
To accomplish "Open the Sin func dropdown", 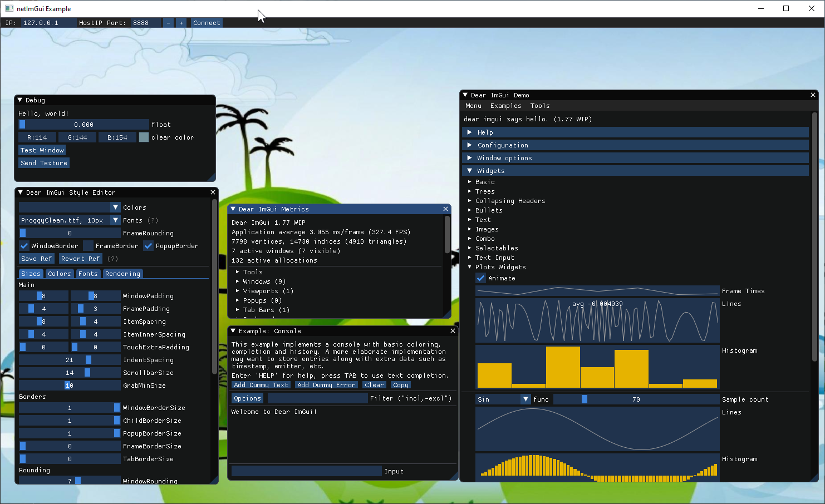I will (x=503, y=399).
